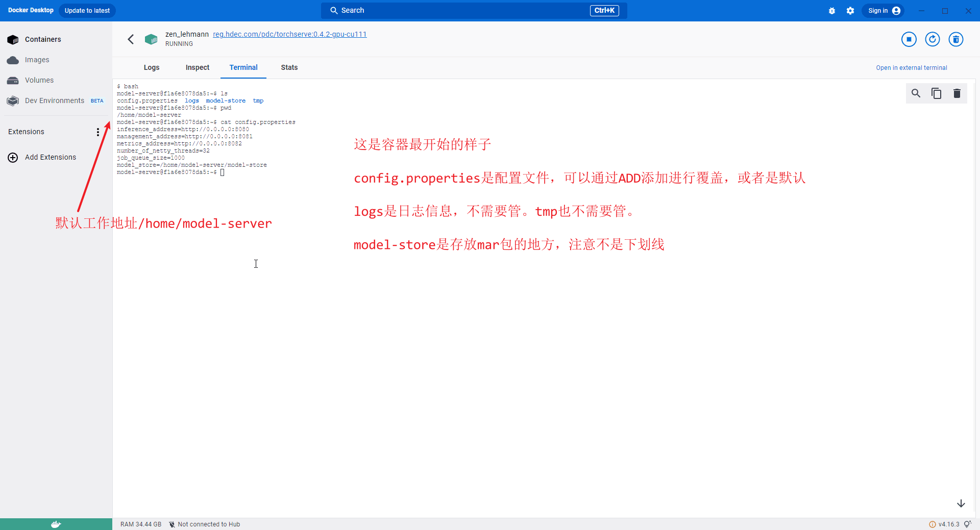The height and width of the screenshot is (530, 980).
Task: Search within terminal using the magnifier icon
Action: coord(916,93)
